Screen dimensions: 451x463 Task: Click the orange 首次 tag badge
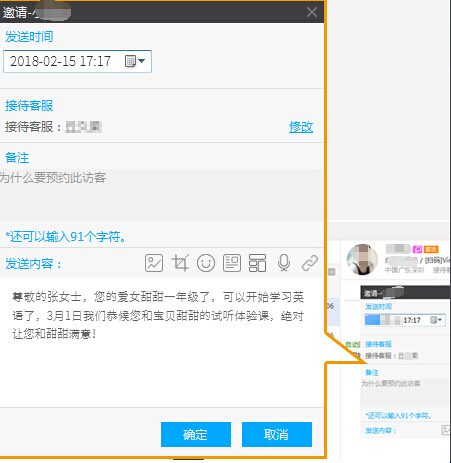[x=431, y=249]
